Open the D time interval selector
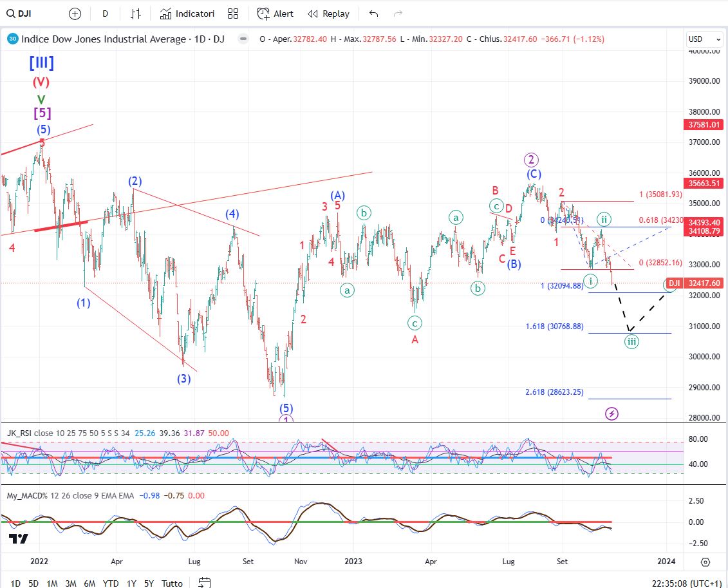The image size is (728, 588). [106, 14]
